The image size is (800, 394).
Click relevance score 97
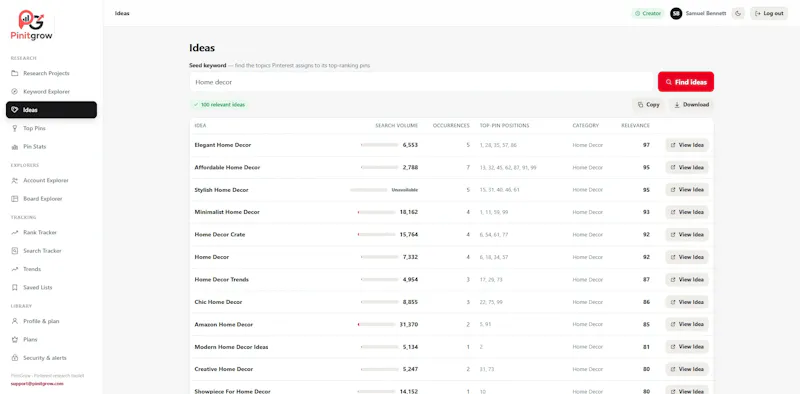[646, 145]
